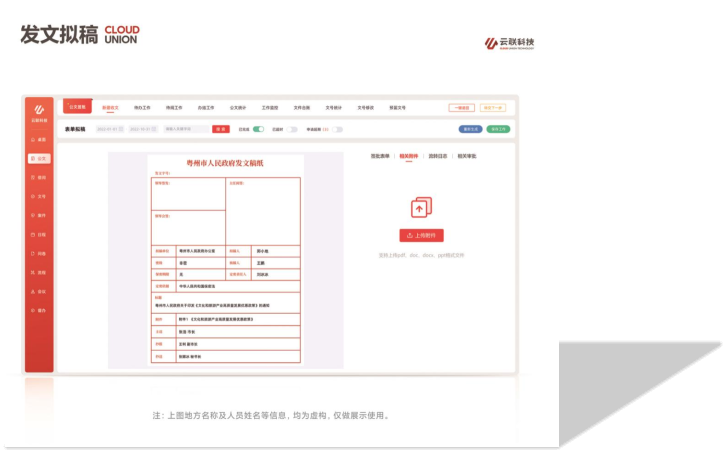Image resolution: width=726 pixels, height=454 pixels.
Task: Open the 会议 meeting item in sidebar
Action: tap(39, 291)
